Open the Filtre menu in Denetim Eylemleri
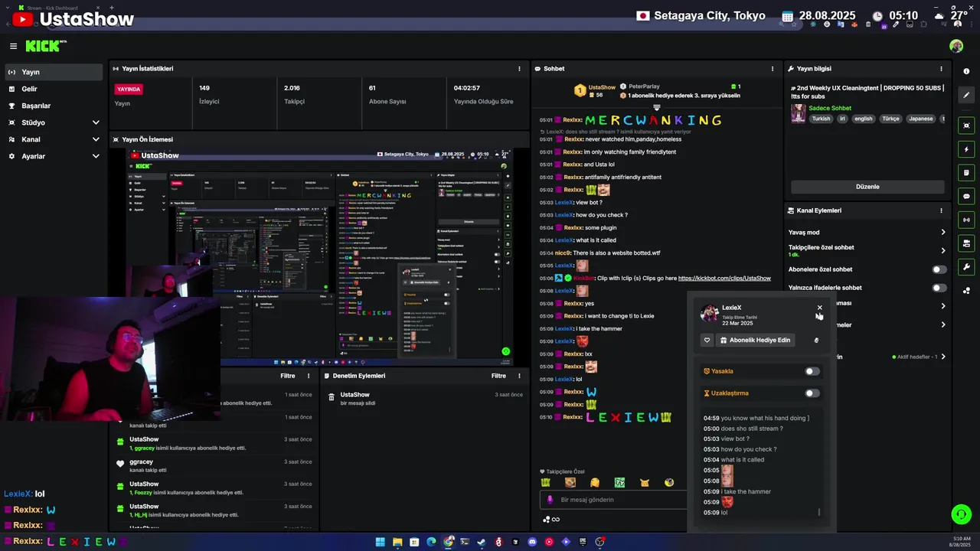Viewport: 980px width, 551px height. (498, 376)
